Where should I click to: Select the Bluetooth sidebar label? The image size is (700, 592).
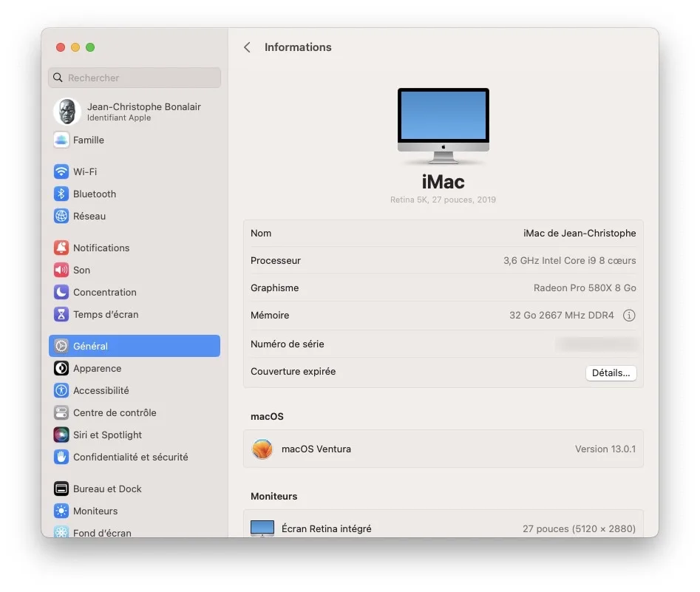click(x=95, y=194)
